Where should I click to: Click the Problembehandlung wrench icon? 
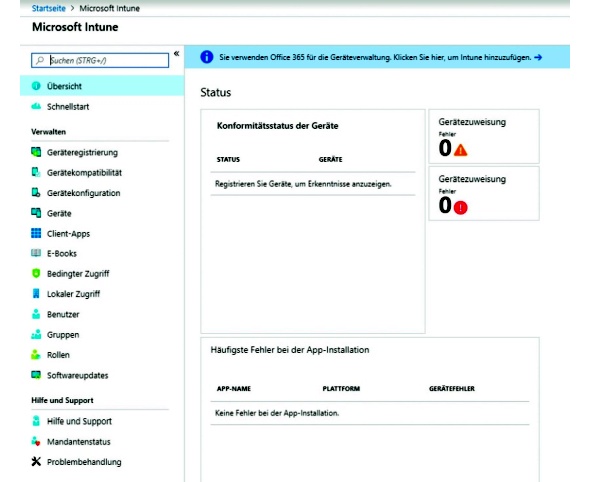coord(36,461)
